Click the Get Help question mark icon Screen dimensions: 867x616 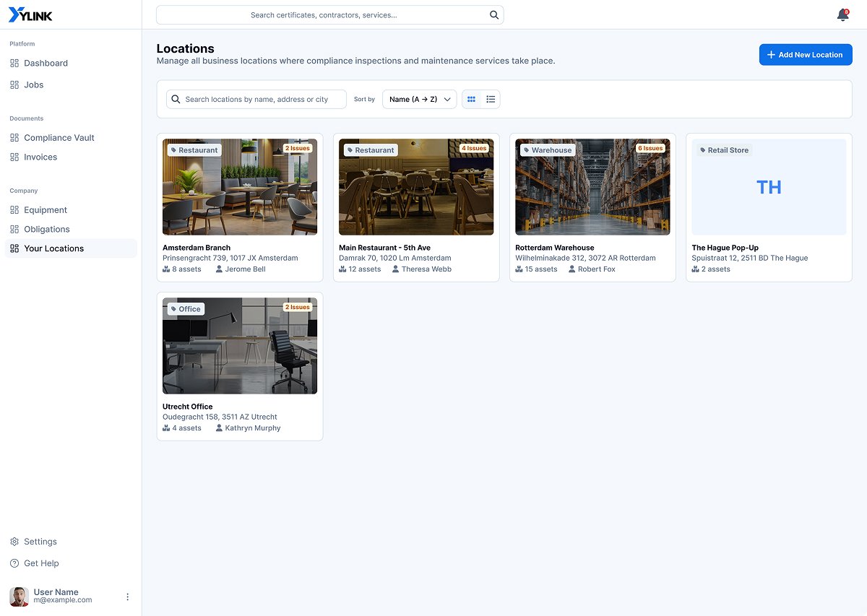coord(14,563)
